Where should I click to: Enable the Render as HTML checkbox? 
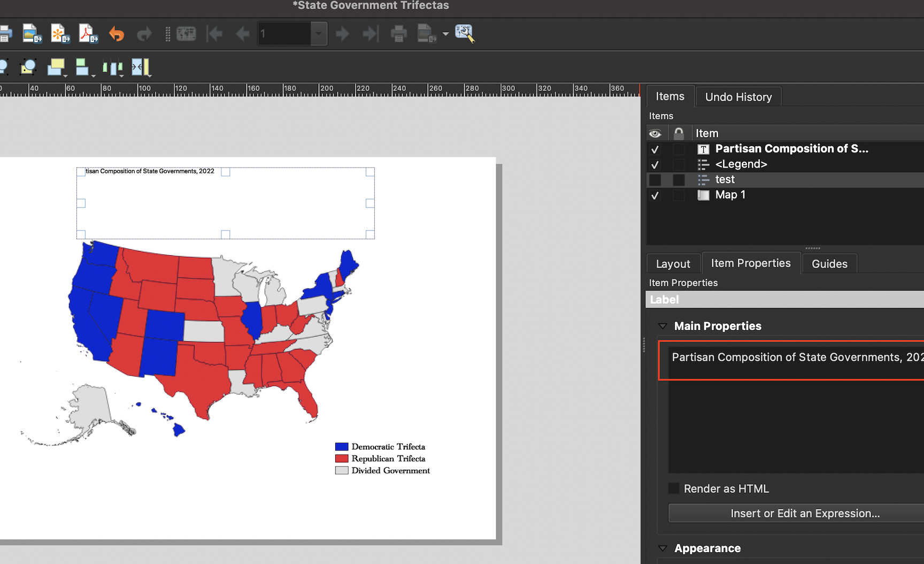point(673,488)
